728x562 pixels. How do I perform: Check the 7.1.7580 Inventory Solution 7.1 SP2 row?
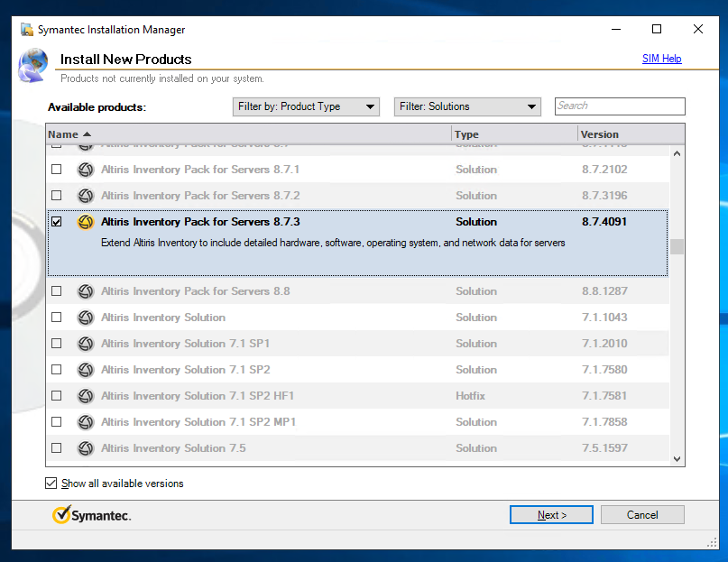[x=56, y=369]
